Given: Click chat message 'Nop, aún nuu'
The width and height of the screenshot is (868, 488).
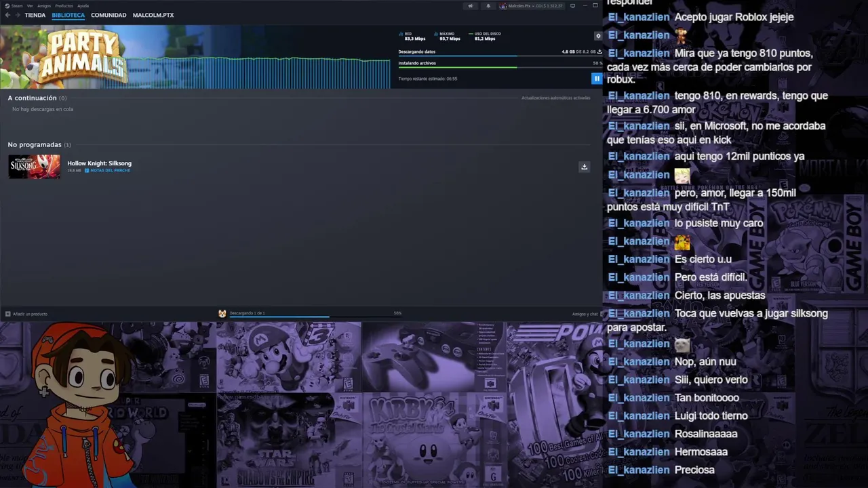Looking at the screenshot, I should click(705, 362).
